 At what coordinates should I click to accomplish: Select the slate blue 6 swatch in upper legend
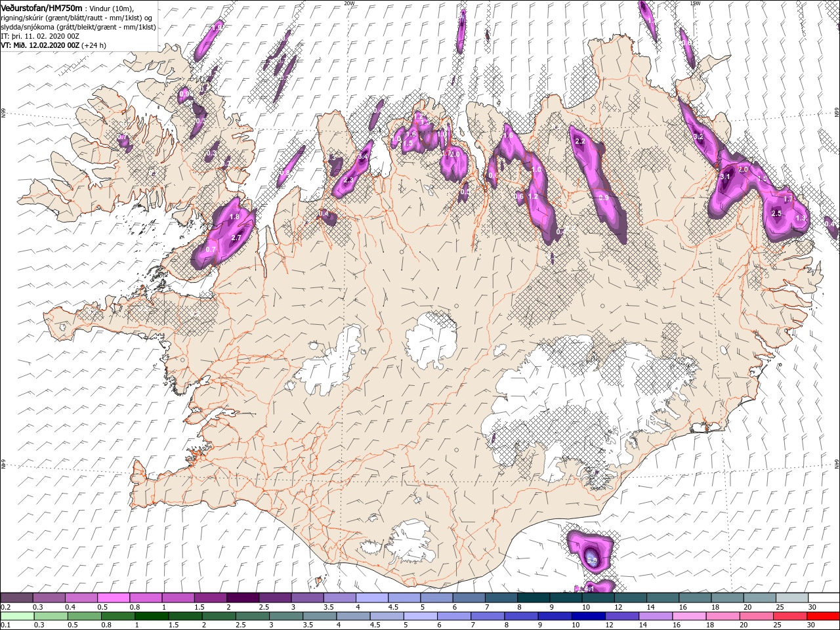pyautogui.click(x=469, y=598)
